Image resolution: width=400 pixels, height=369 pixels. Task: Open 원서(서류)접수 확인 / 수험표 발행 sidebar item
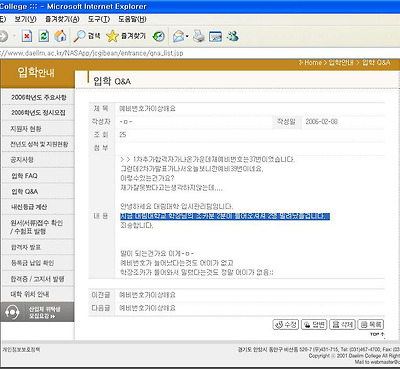(37, 227)
